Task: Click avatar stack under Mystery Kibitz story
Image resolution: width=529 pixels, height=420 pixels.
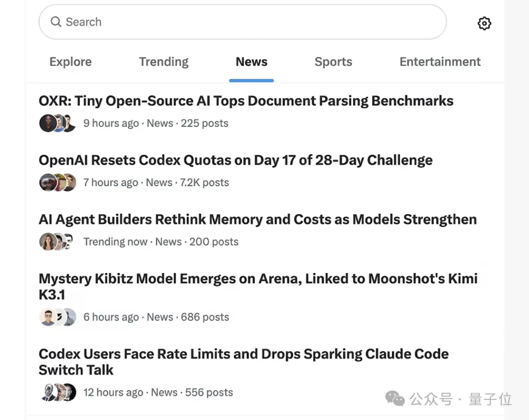Action: 57,317
